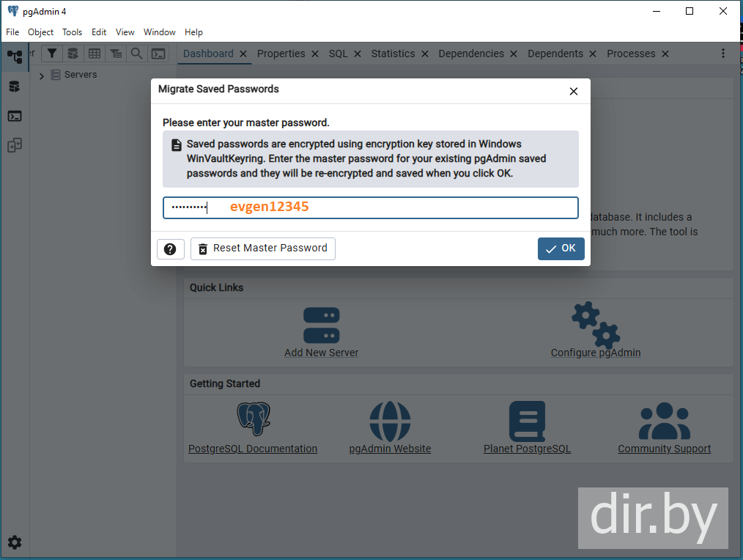
Task: Open the pgAdmin Website link
Action: (390, 449)
